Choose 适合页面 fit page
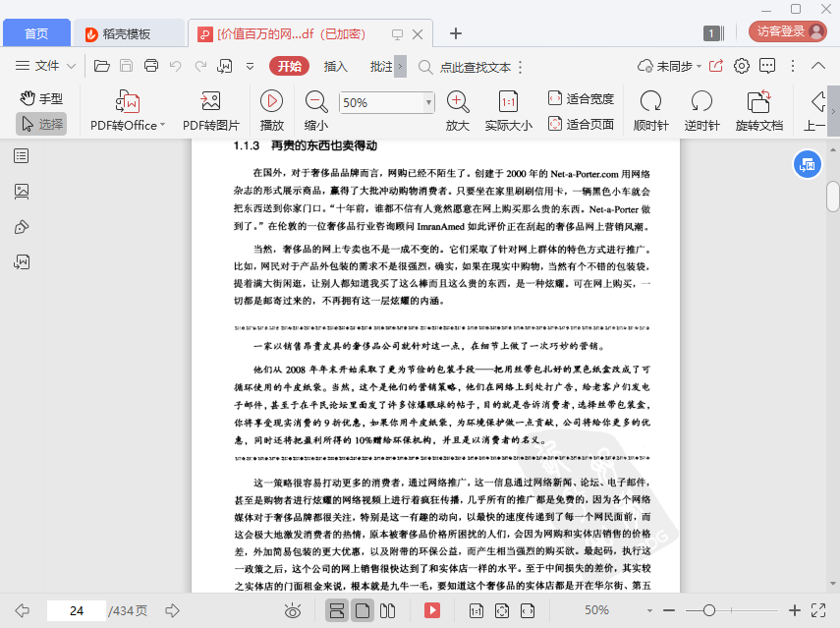 [581, 124]
